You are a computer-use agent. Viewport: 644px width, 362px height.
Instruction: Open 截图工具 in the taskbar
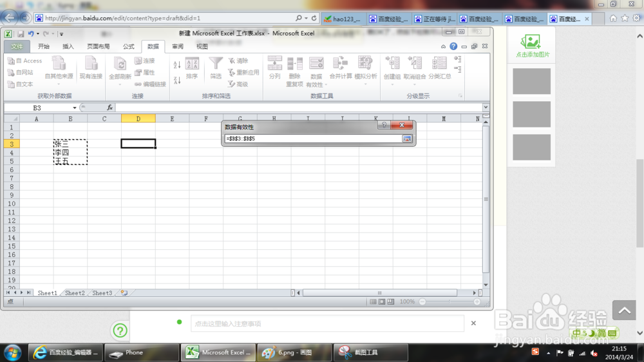(x=370, y=352)
